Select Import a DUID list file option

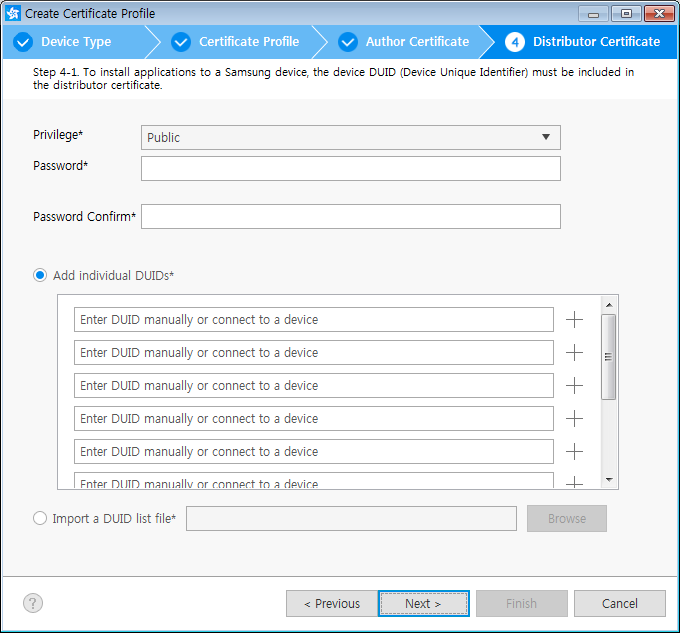pos(40,519)
